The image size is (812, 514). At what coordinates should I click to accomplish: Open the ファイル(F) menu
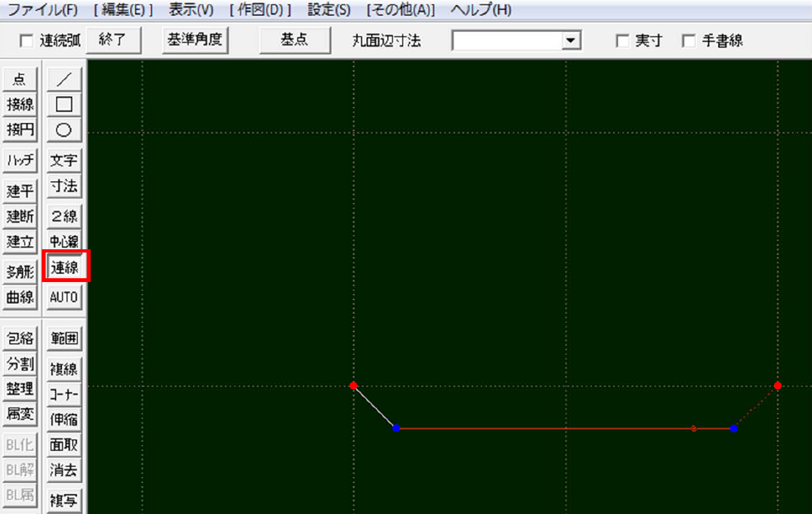[x=43, y=10]
